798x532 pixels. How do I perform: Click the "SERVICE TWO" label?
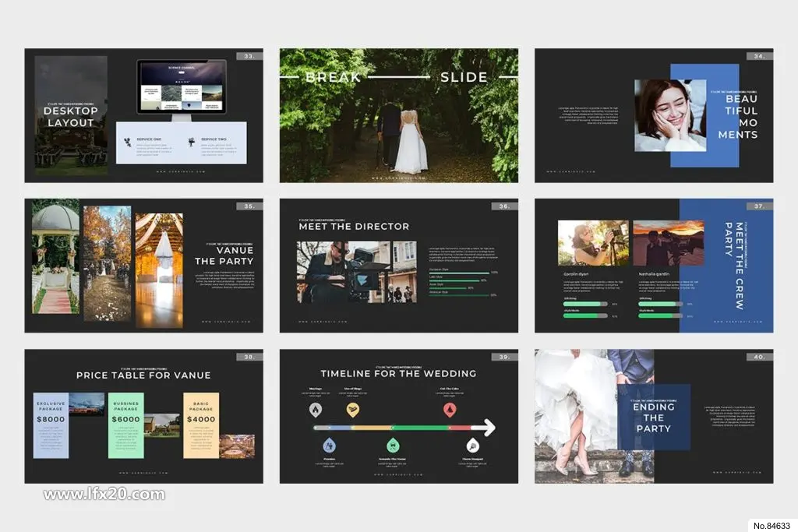click(214, 139)
